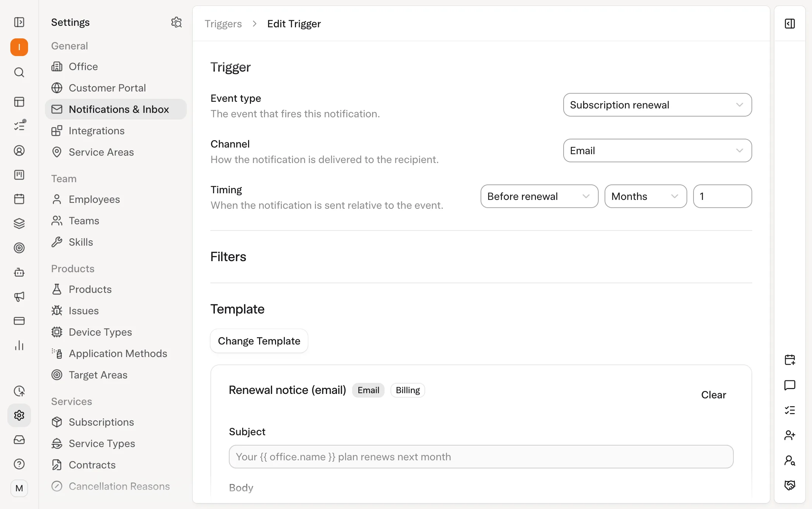Open the target icon in left rail
Image resolution: width=812 pixels, height=509 pixels.
(19, 248)
